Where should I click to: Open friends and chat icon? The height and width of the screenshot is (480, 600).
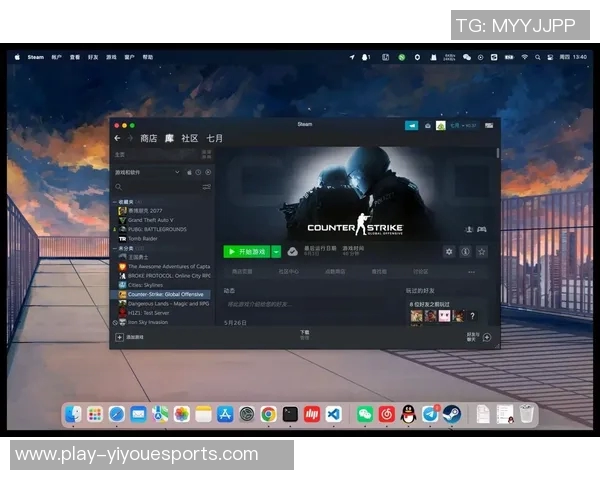pyautogui.click(x=473, y=338)
